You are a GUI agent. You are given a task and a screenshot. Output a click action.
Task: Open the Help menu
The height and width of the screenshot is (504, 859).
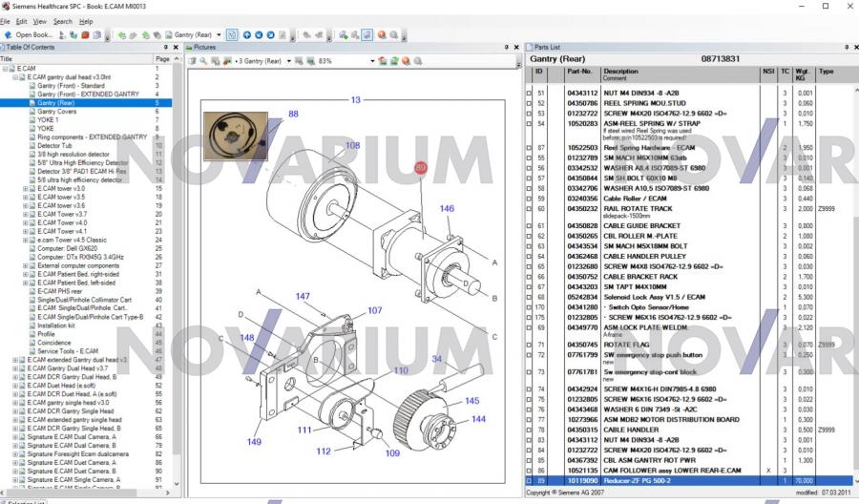(86, 21)
